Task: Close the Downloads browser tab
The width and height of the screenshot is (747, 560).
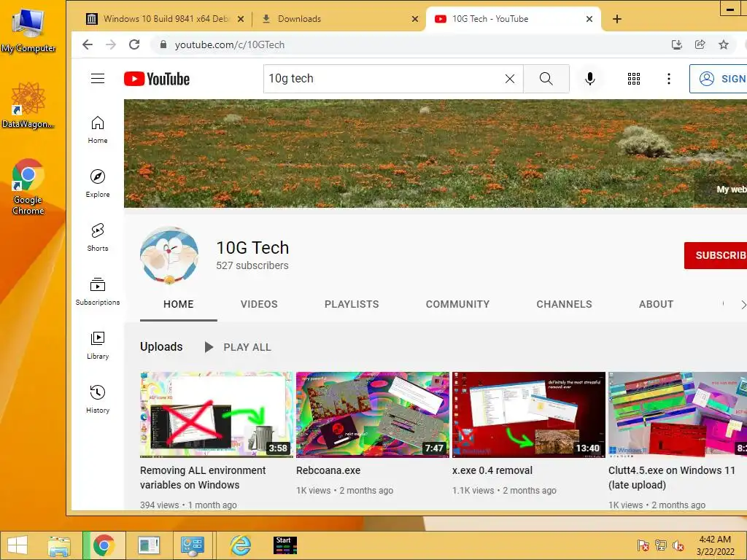Action: (x=415, y=19)
